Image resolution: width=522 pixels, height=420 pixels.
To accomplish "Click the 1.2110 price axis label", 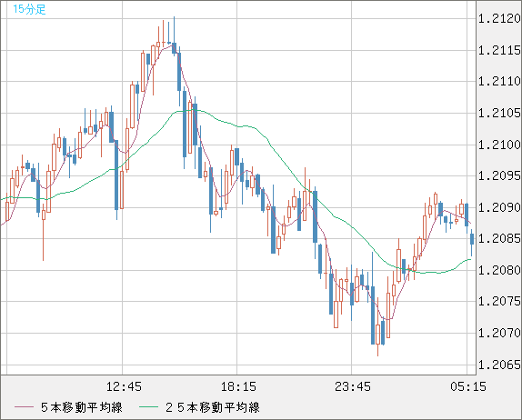I will (x=499, y=81).
